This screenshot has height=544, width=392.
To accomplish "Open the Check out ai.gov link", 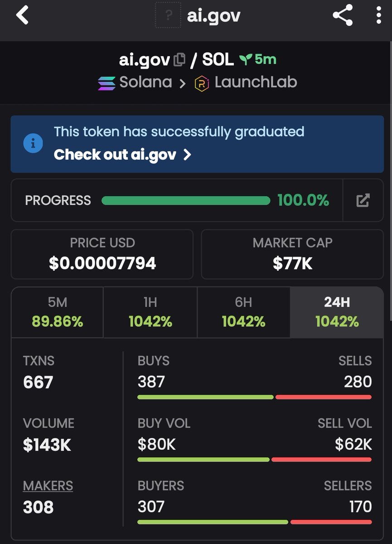I will point(122,155).
